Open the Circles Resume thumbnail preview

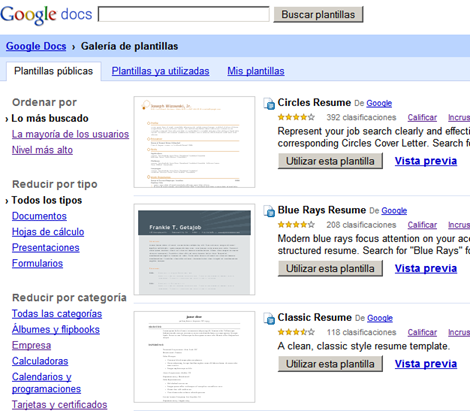[x=194, y=142]
